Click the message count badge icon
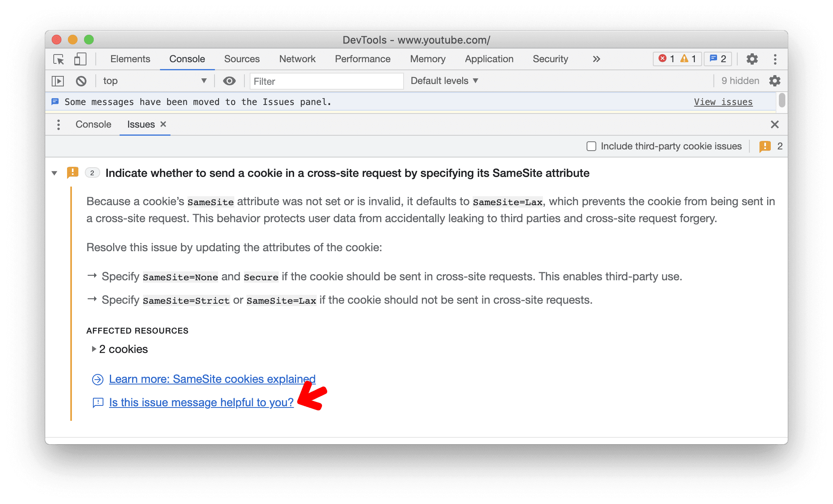The height and width of the screenshot is (504, 833). (718, 58)
